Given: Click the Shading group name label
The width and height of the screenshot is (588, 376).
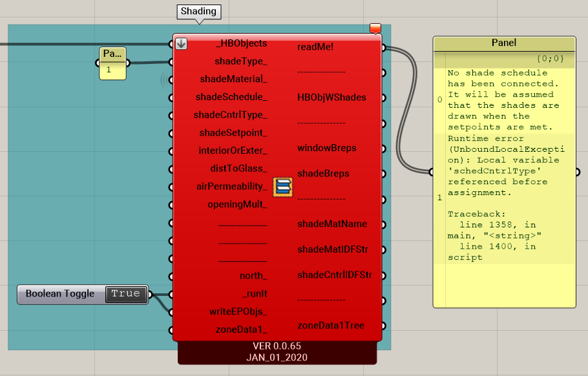Looking at the screenshot, I should coord(198,12).
